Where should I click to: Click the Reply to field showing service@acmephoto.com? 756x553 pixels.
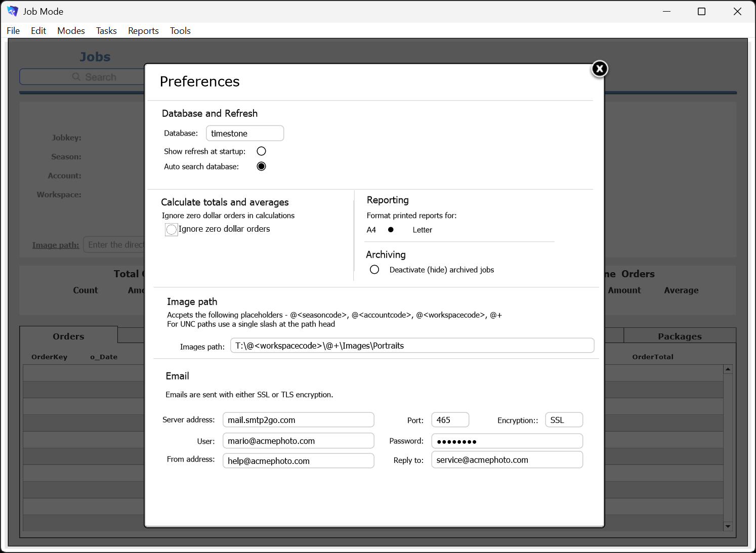tap(507, 459)
